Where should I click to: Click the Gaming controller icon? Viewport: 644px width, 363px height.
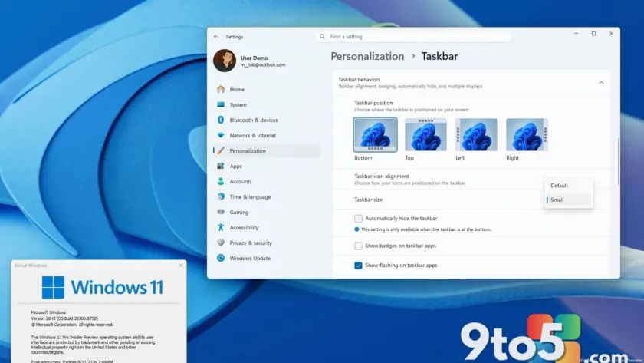(221, 212)
